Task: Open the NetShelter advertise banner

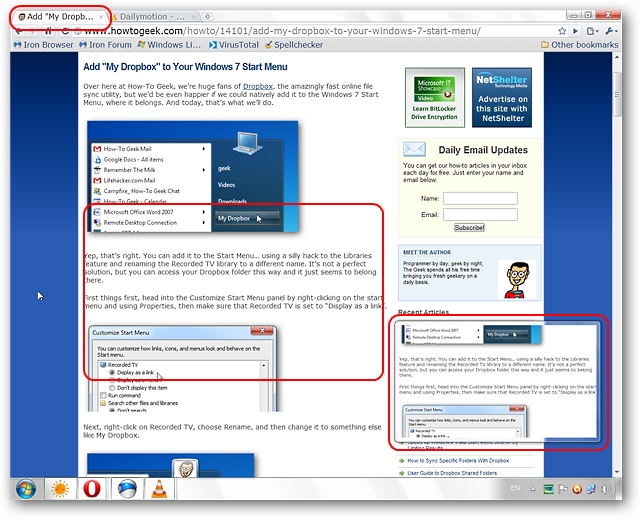Action: (x=502, y=98)
